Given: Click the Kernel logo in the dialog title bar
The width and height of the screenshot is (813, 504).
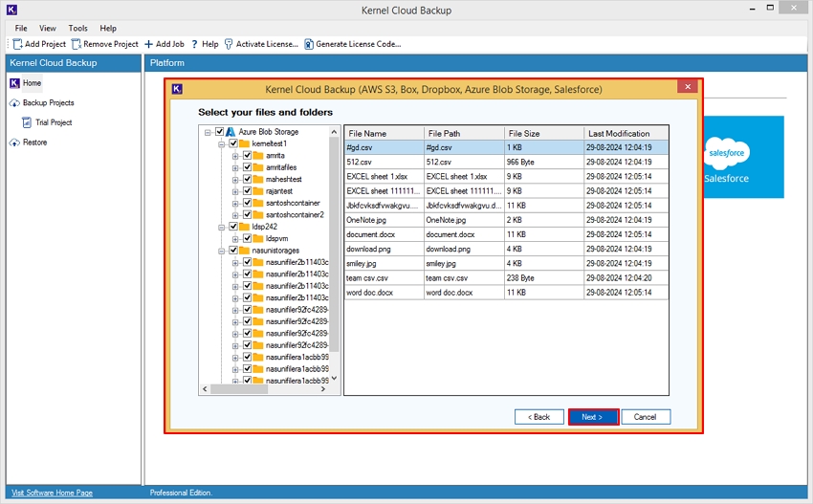Looking at the screenshot, I should [x=177, y=89].
